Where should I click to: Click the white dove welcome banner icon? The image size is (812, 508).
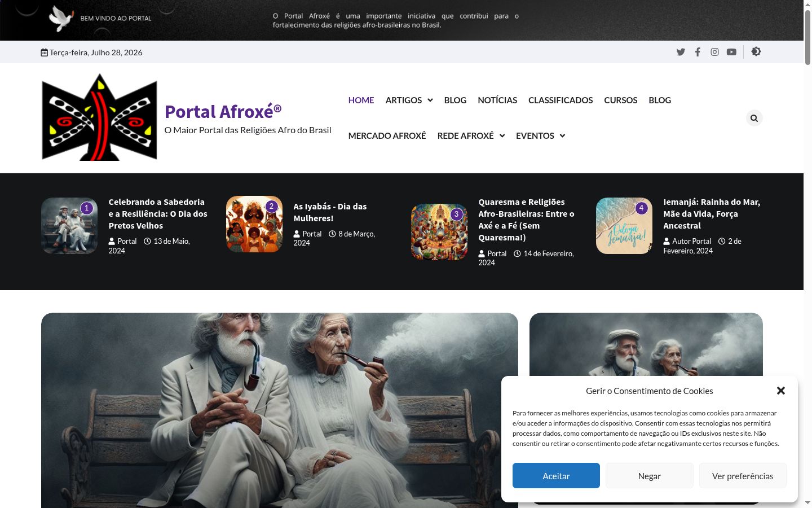(x=61, y=18)
